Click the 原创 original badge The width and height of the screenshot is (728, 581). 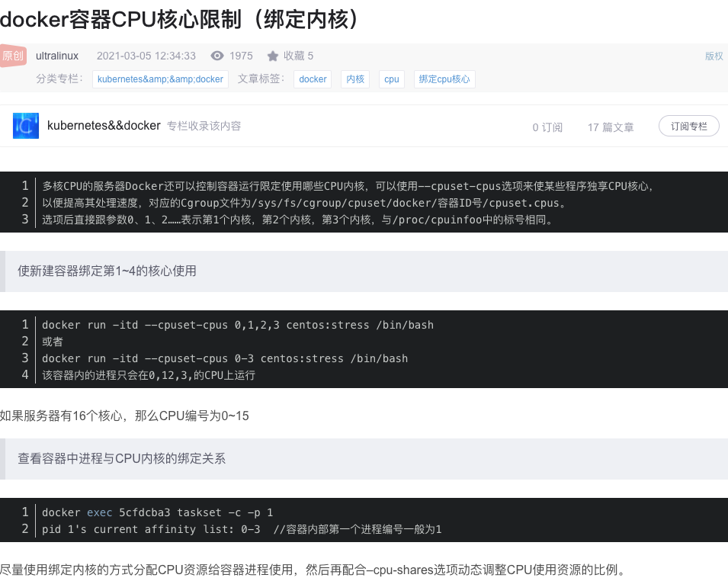[13, 56]
